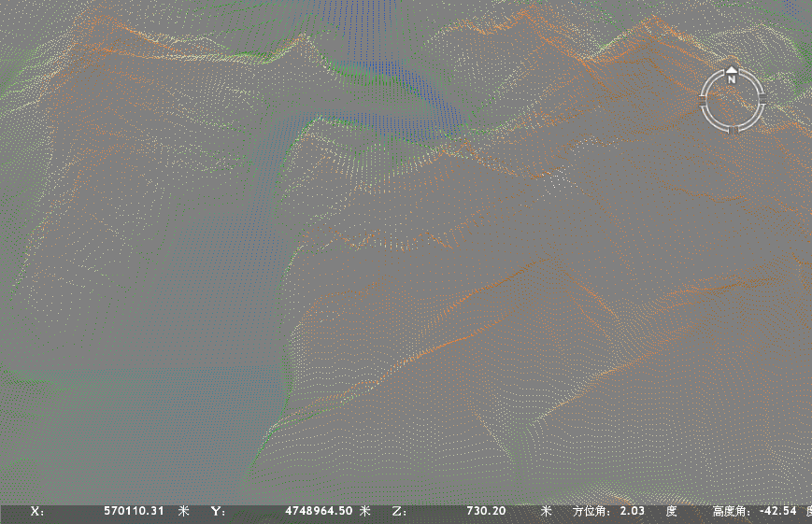Click the south tick mark on compass

[x=733, y=128]
